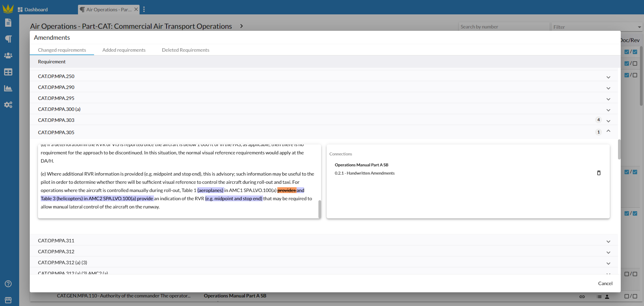Open the paragraph requirements section in the sidebar
Image resolution: width=644 pixels, height=306 pixels.
(x=8, y=39)
